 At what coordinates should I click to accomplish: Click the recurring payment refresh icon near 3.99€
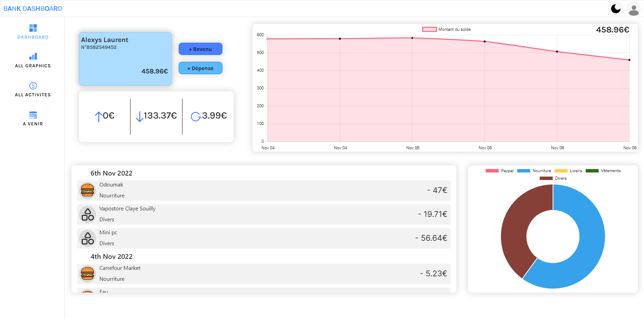[195, 116]
